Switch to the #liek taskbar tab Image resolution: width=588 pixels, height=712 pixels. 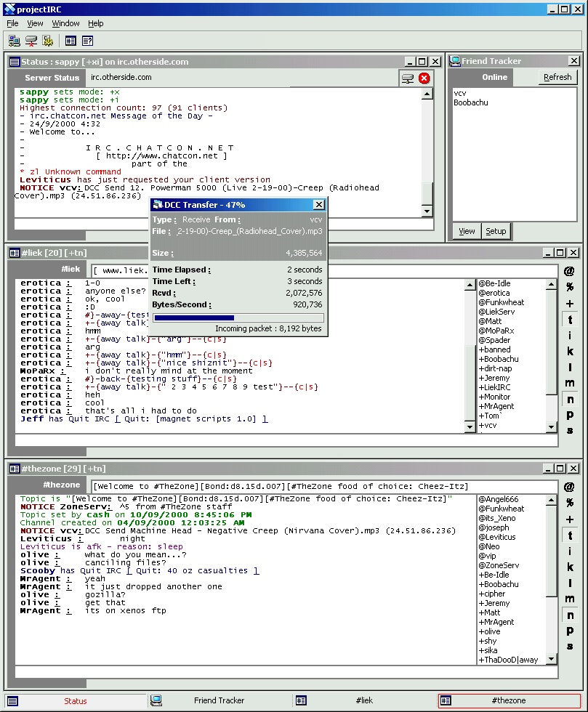(x=363, y=700)
